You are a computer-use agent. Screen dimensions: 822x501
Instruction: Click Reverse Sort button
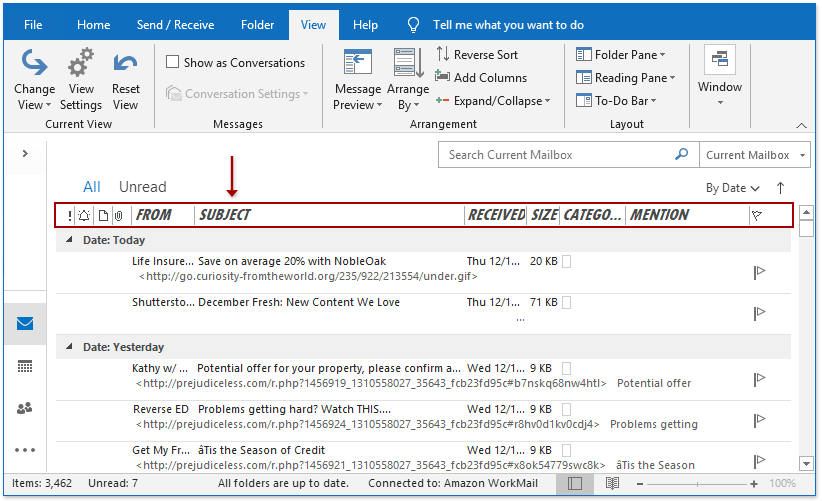coord(477,55)
